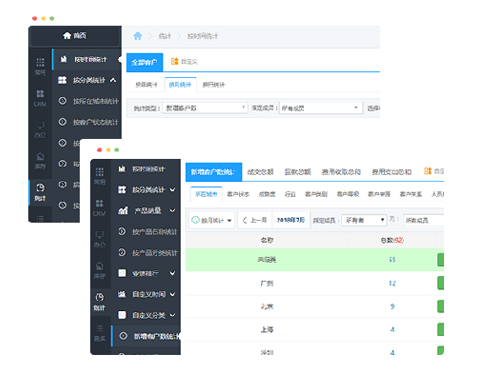Click icon beside 业绩排行 menu item
Viewport: 480px width, 372px height.
tap(122, 273)
